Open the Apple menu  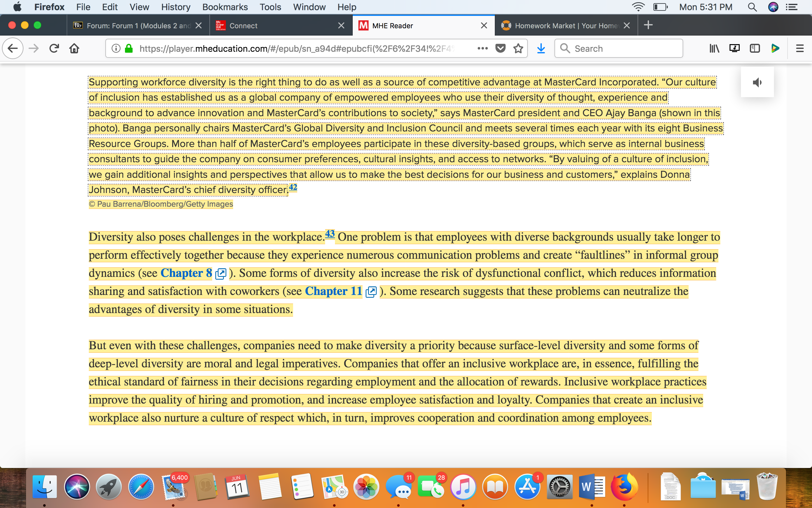pyautogui.click(x=17, y=7)
